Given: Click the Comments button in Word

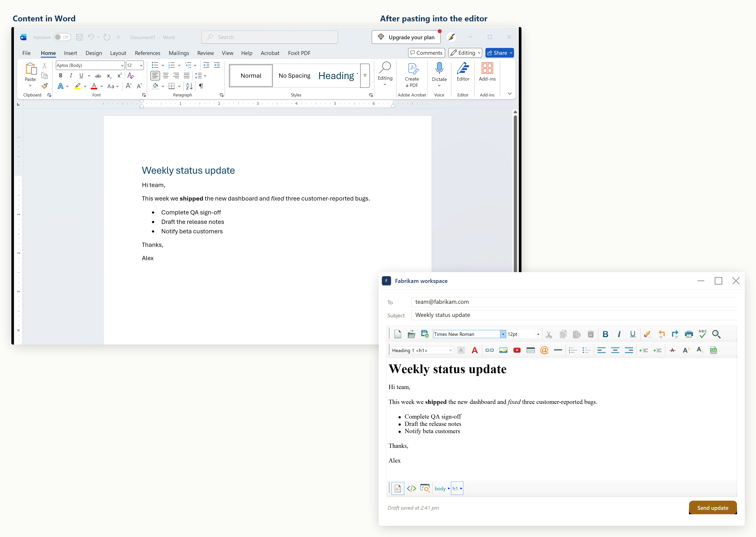Looking at the screenshot, I should 426,53.
